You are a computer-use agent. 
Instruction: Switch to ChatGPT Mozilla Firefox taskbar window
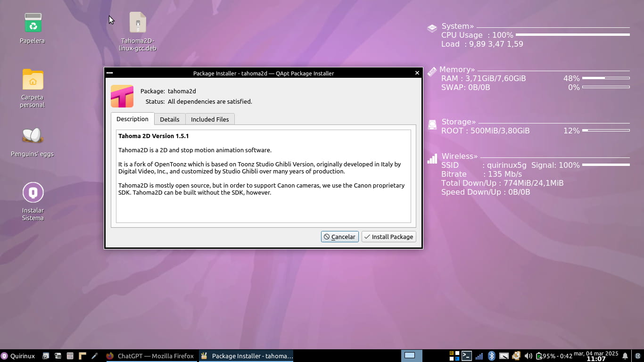tap(150, 356)
